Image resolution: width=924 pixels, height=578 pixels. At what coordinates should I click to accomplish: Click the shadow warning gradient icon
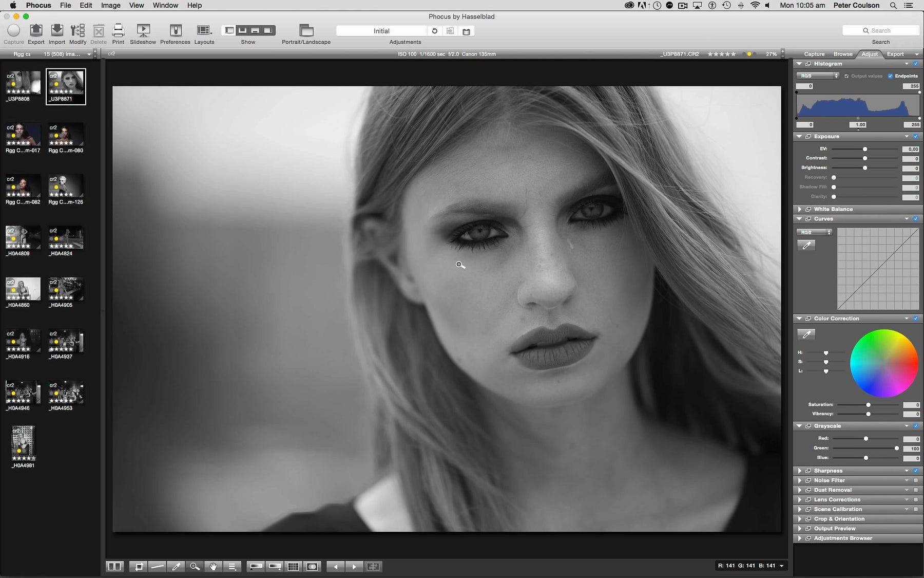(256, 566)
